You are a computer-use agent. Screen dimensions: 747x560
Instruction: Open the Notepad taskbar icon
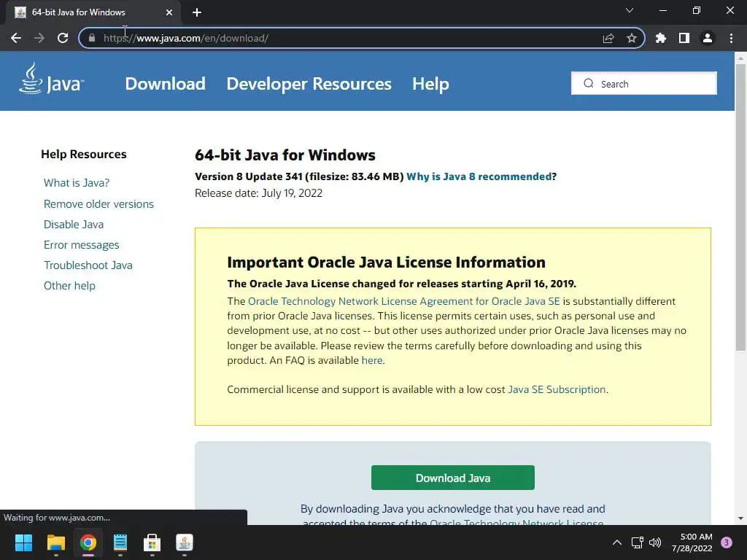pos(120,542)
